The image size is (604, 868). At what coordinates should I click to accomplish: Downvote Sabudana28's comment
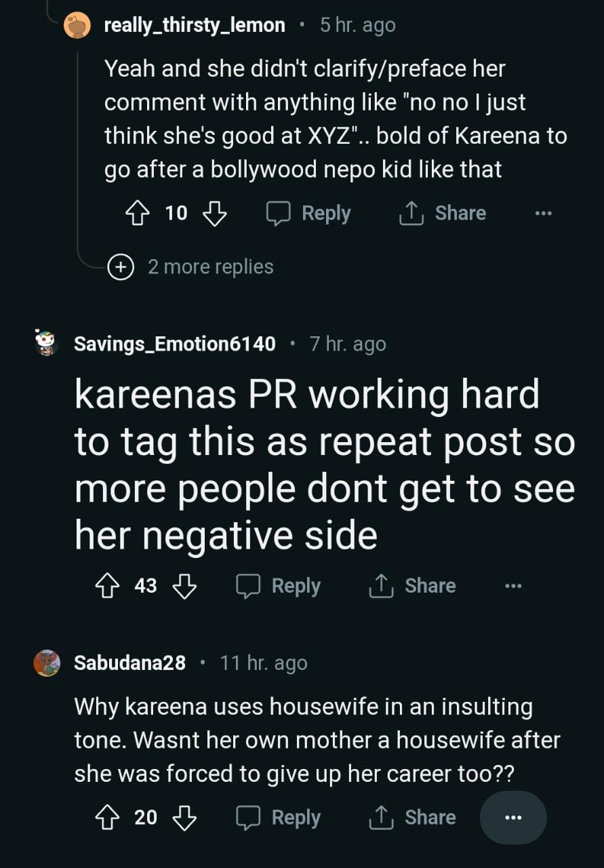coord(184,818)
